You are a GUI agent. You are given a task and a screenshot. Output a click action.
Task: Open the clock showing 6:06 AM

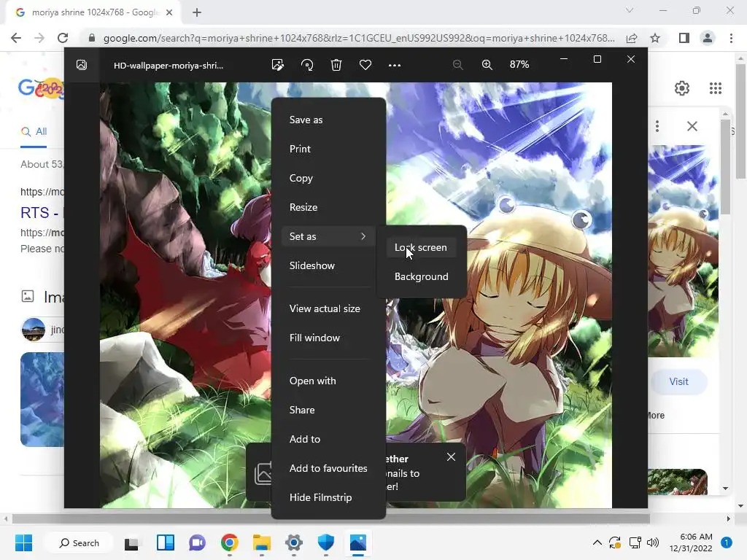click(691, 542)
